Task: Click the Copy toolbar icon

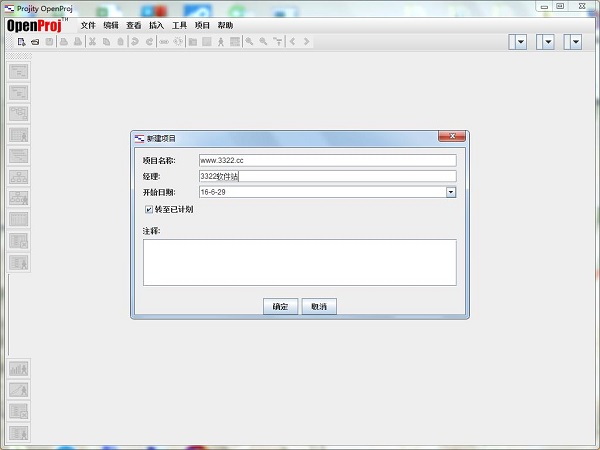Action: pyautogui.click(x=106, y=42)
